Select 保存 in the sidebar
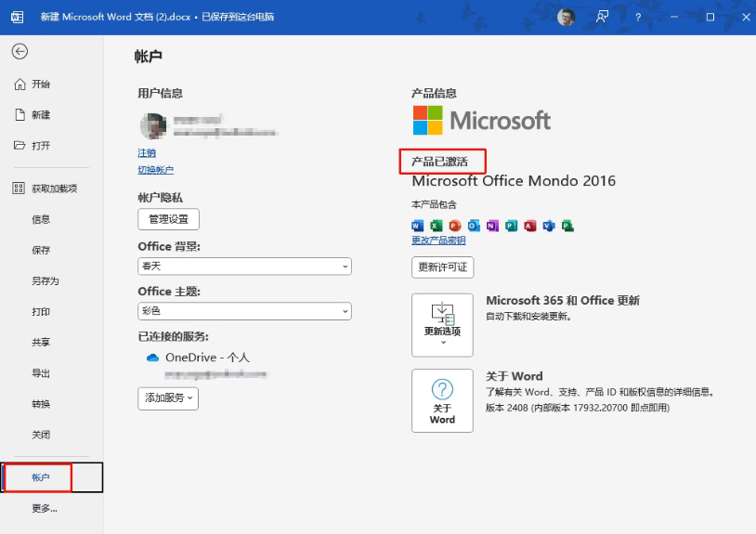Image resolution: width=756 pixels, height=534 pixels. (x=41, y=250)
